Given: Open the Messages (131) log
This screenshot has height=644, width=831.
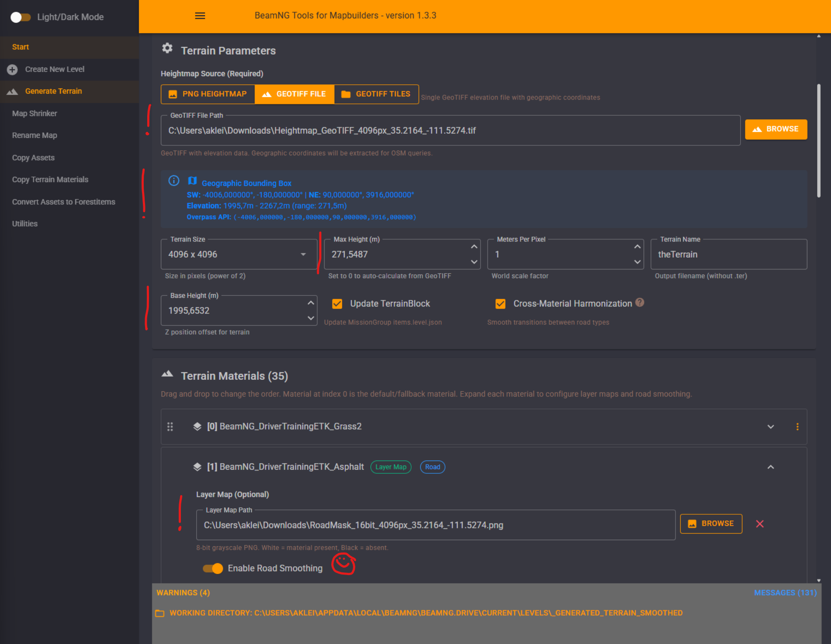Looking at the screenshot, I should [x=785, y=592].
